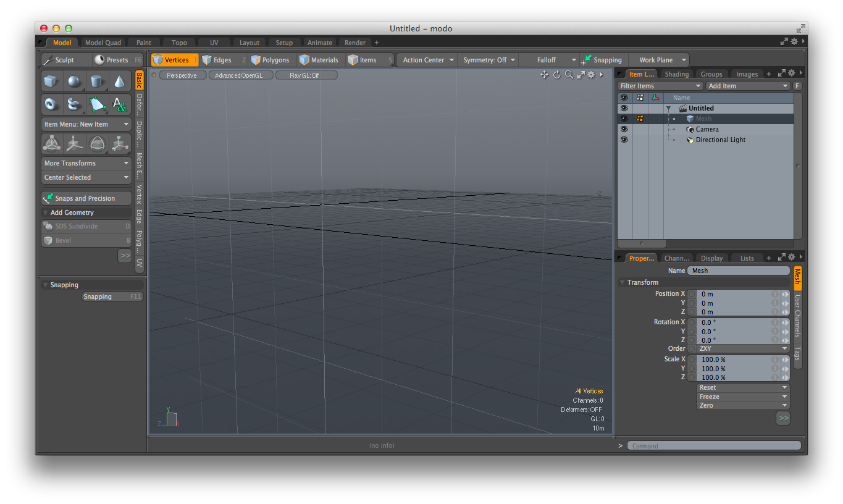Click the Perspective view button
This screenshot has height=504, width=843.
(182, 75)
